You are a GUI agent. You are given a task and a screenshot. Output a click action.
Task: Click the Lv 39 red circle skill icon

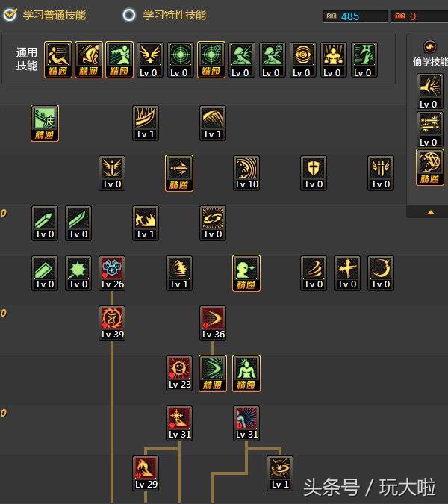[112, 323]
